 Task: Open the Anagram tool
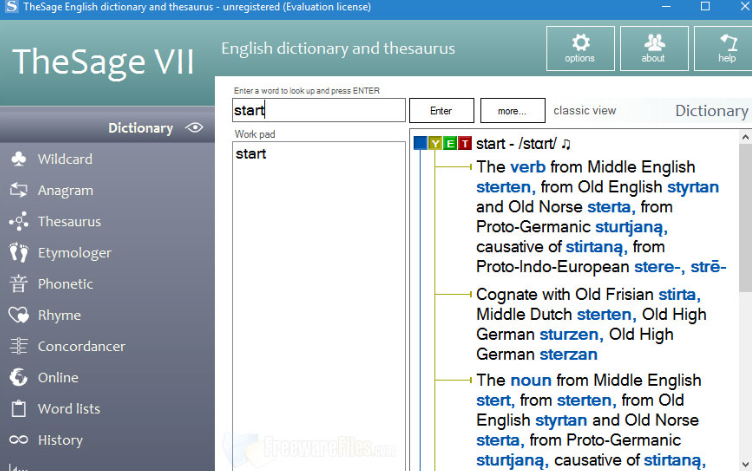tap(51, 190)
